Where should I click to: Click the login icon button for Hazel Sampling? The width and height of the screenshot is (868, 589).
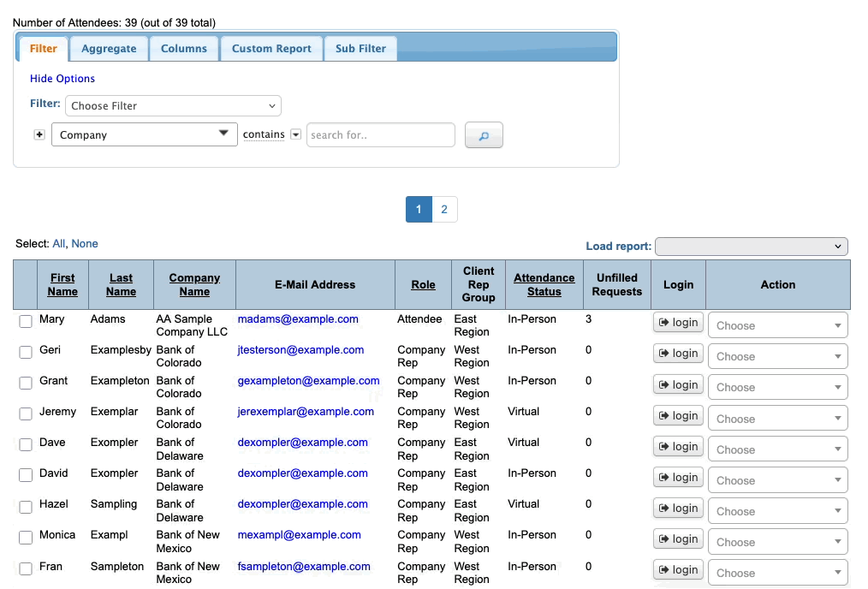[x=678, y=508]
